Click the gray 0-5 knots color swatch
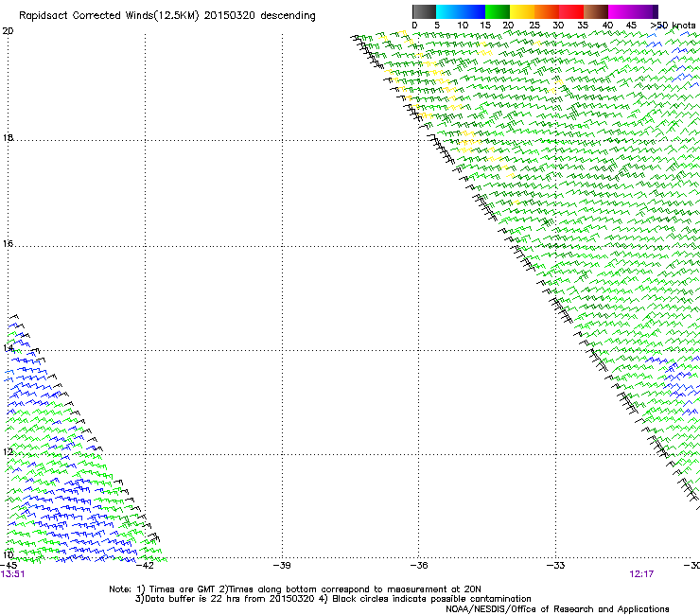 coord(424,11)
